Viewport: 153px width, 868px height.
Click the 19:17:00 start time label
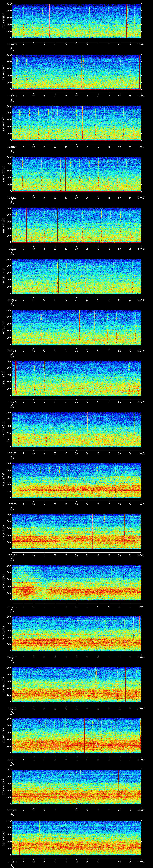12,96
